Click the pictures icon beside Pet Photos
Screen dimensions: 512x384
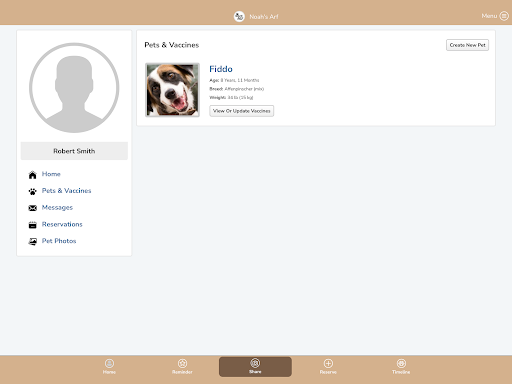click(x=32, y=242)
